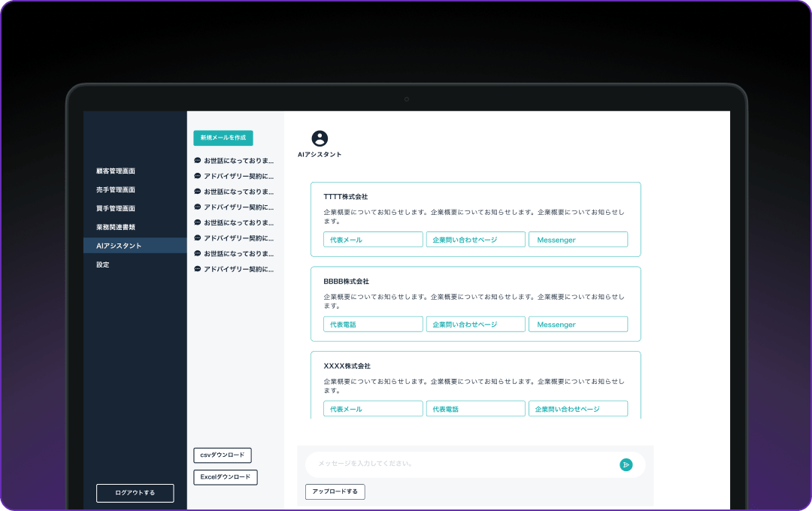Viewport: 812px width, 511px height.
Task: Click the chat bubble icon on the first アドバイザリー契約 thread
Action: coord(197,176)
